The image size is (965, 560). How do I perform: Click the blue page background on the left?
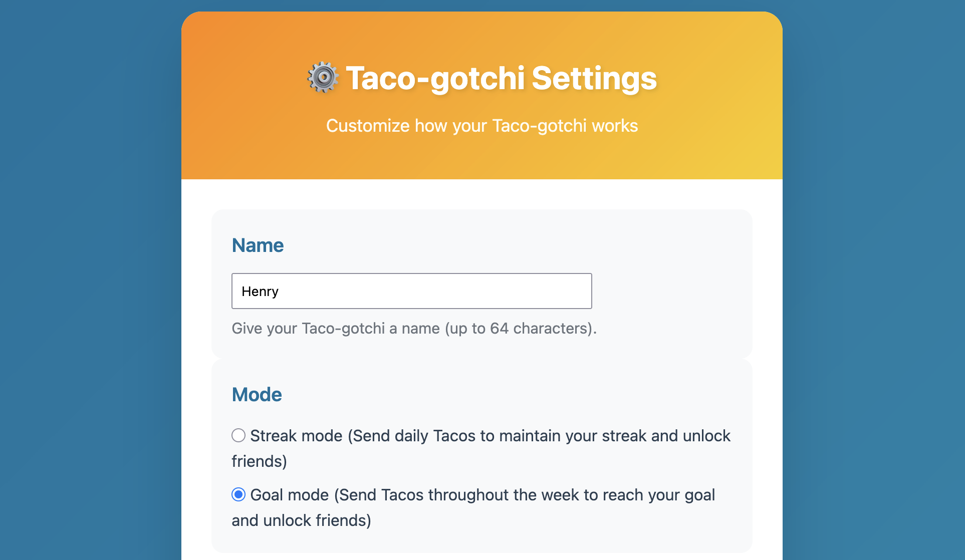(x=90, y=281)
